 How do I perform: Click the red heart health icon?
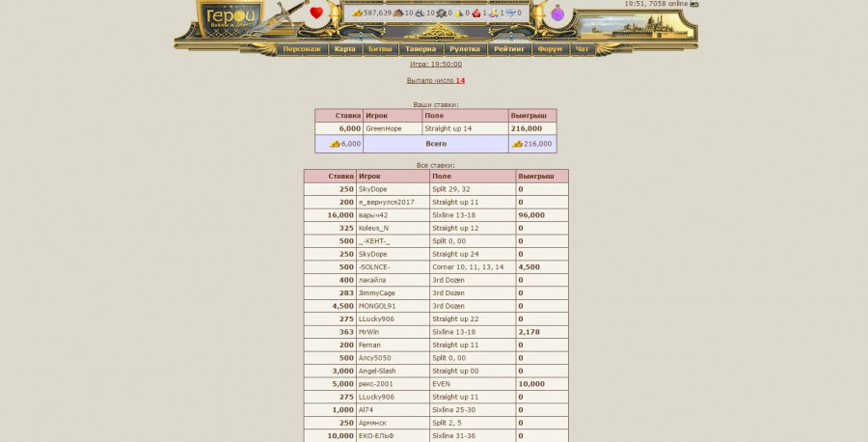[x=316, y=13]
